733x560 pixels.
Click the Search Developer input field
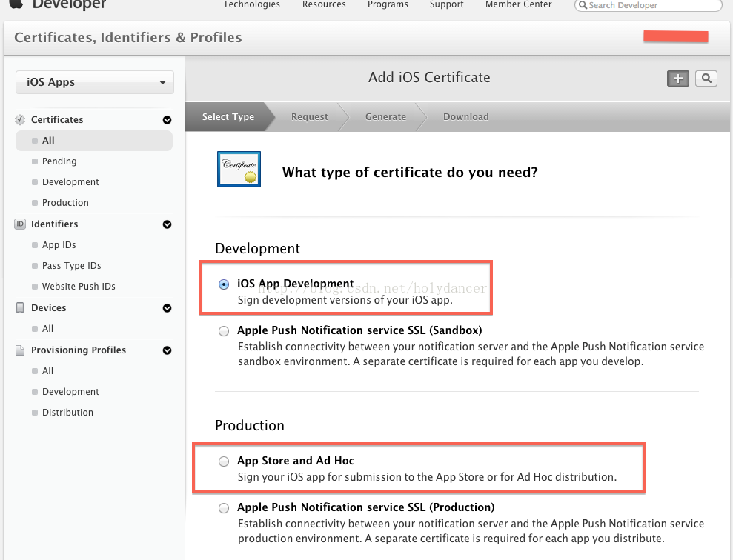pyautogui.click(x=651, y=5)
